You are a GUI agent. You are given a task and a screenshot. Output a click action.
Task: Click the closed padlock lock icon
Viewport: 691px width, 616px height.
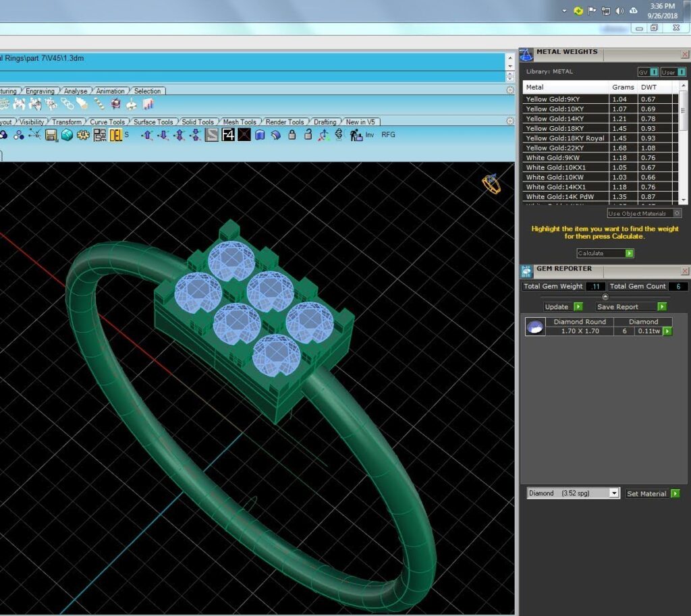[292, 135]
